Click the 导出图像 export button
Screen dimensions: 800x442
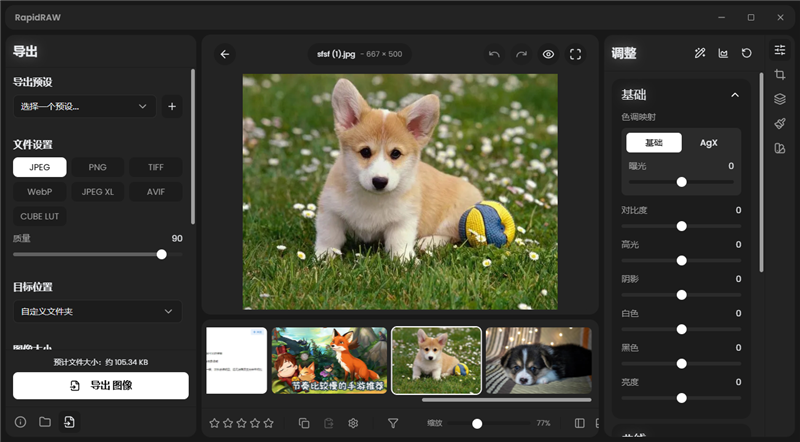tap(101, 385)
